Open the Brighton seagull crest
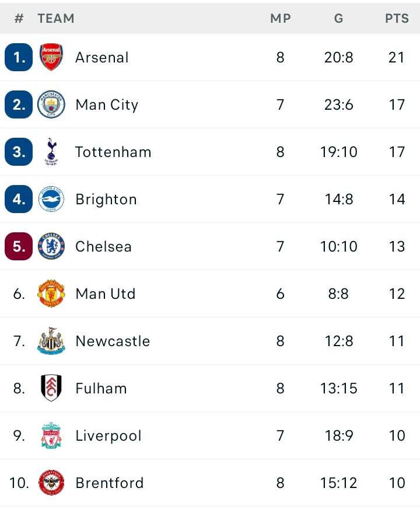 pyautogui.click(x=51, y=199)
